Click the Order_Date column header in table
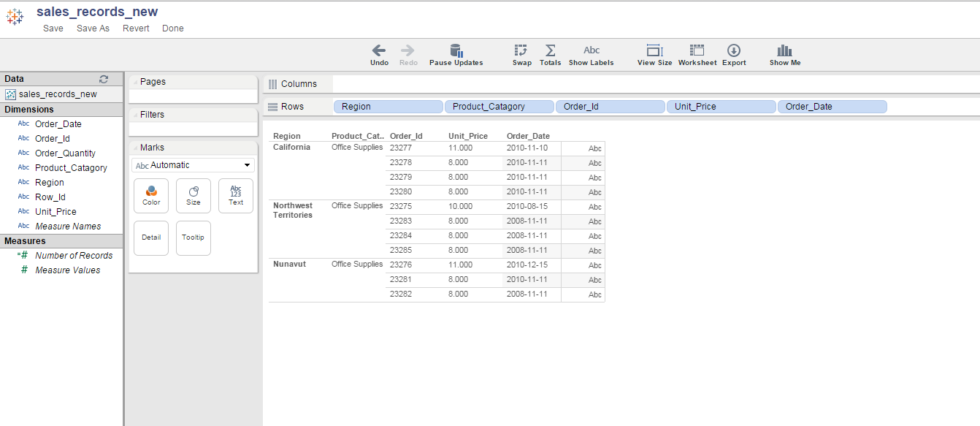The width and height of the screenshot is (980, 426). pos(528,136)
